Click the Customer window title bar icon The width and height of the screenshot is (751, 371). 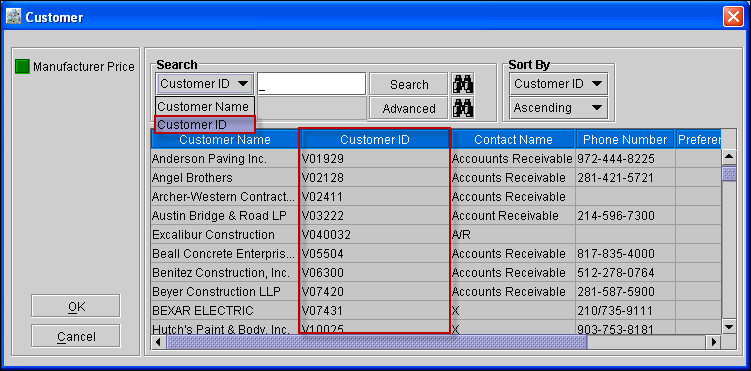coord(13,18)
